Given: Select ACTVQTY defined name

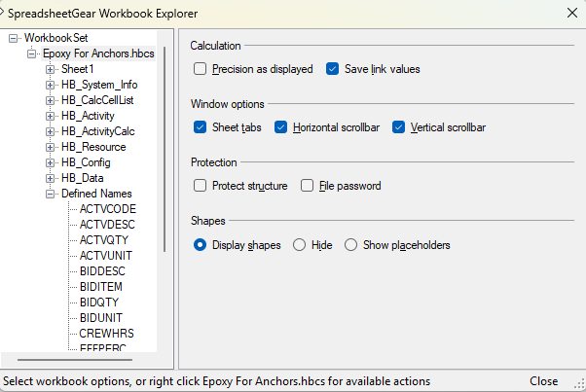Looking at the screenshot, I should (x=104, y=240).
